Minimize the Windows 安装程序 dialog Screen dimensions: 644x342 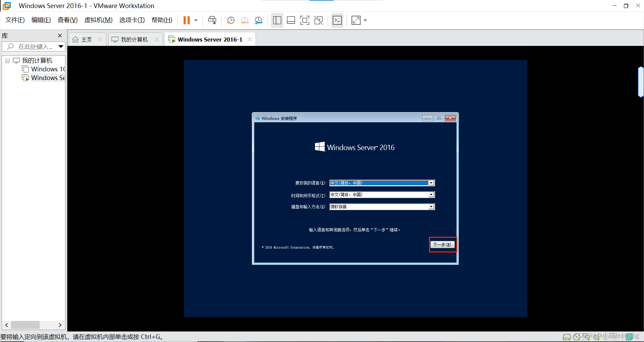click(x=427, y=118)
